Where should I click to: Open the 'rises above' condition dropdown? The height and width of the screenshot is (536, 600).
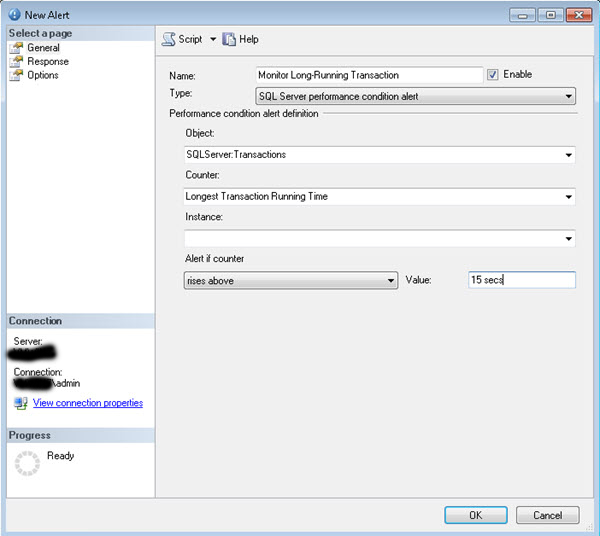click(391, 281)
